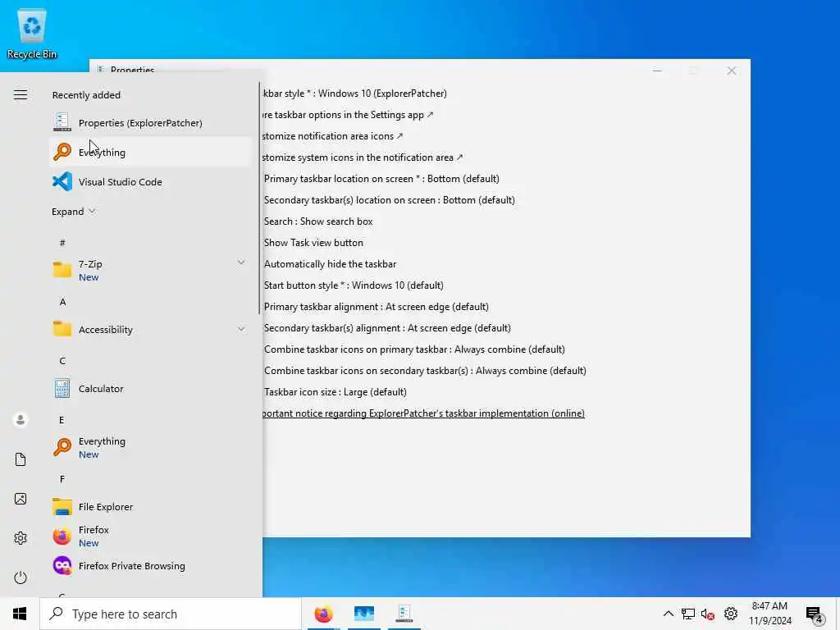The width and height of the screenshot is (840, 630).
Task: Launch Everything from Recently added list
Action: click(x=150, y=152)
